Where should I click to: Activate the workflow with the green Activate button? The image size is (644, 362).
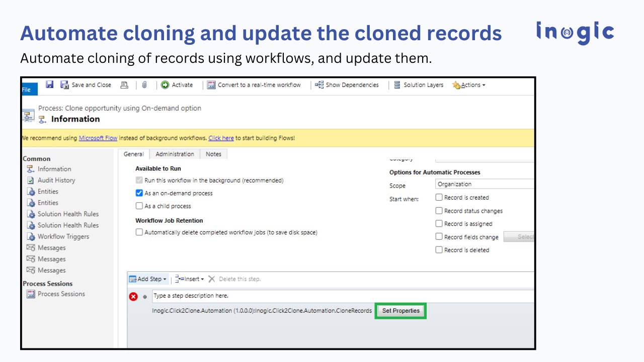177,85
